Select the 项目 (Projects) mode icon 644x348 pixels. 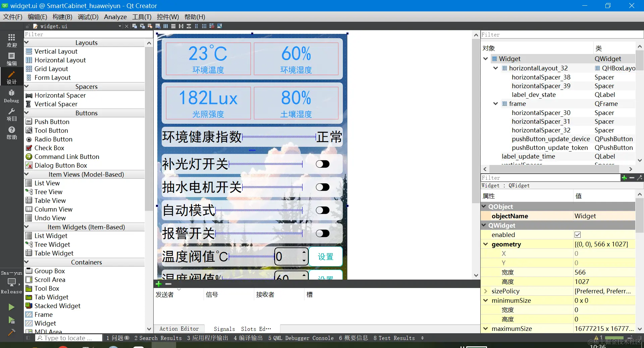click(x=11, y=115)
